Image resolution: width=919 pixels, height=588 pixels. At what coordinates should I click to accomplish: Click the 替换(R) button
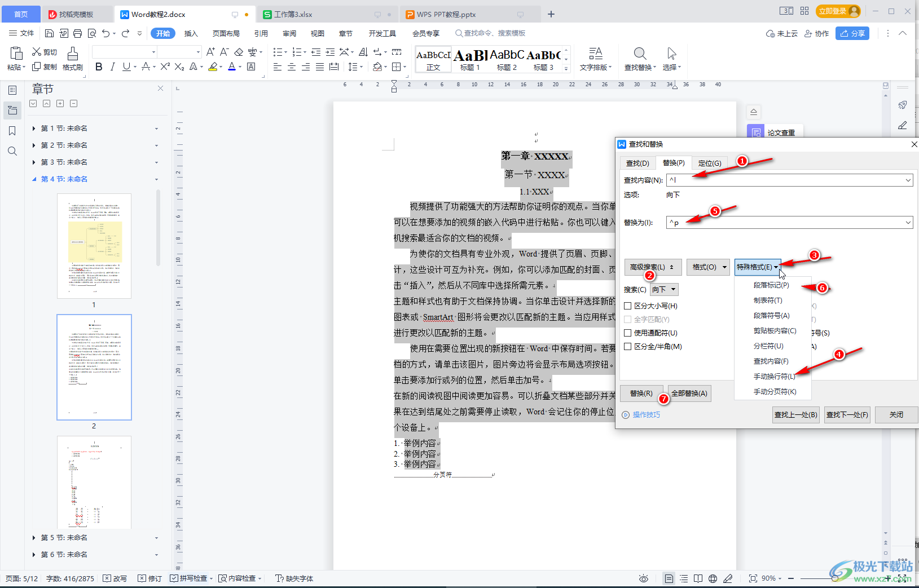point(641,394)
